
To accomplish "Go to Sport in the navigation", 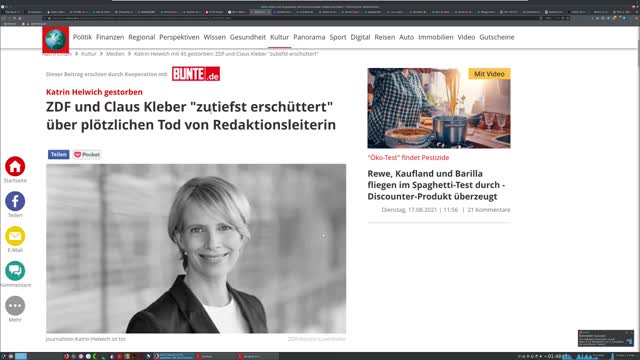I will point(338,37).
